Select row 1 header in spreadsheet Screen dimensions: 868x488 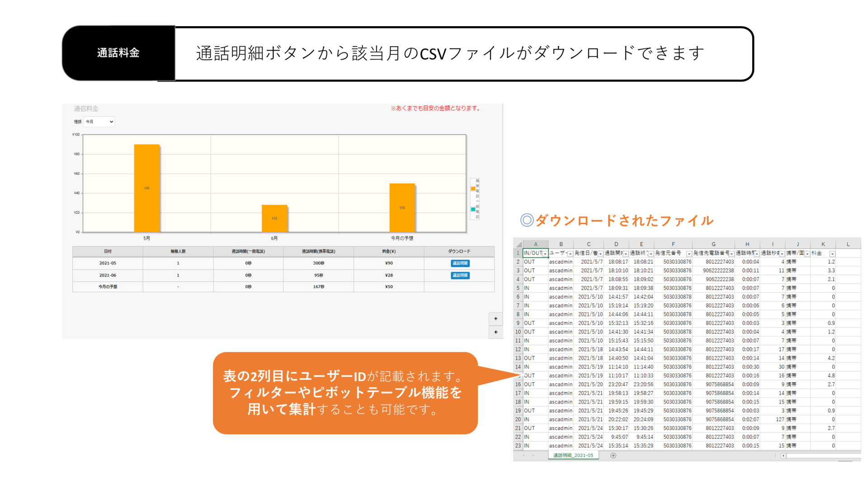point(518,253)
